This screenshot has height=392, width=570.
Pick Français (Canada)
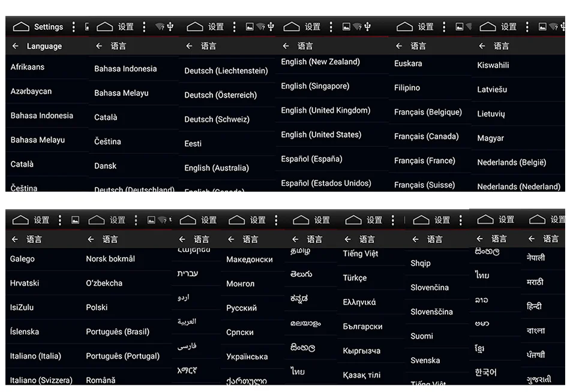tap(427, 136)
